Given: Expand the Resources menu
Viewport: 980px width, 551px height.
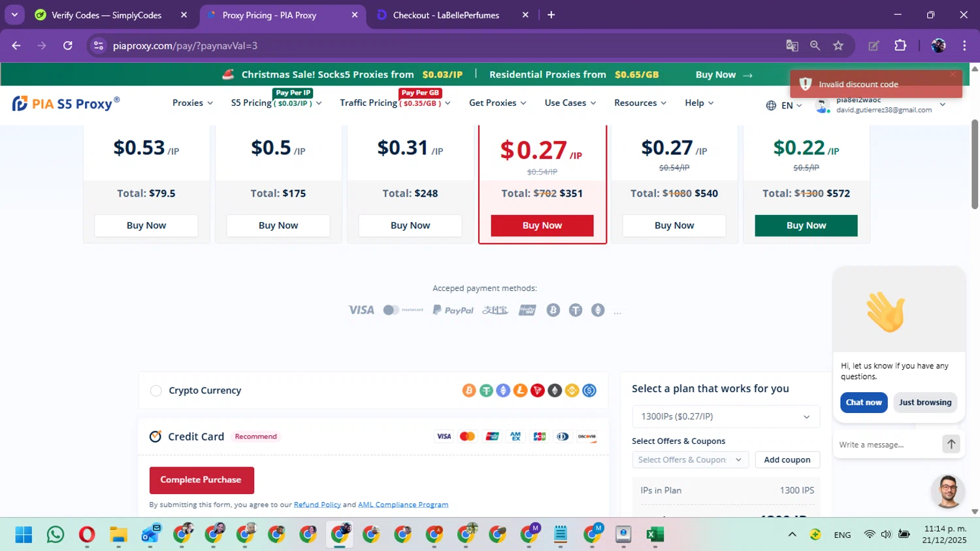Looking at the screenshot, I should [x=640, y=103].
